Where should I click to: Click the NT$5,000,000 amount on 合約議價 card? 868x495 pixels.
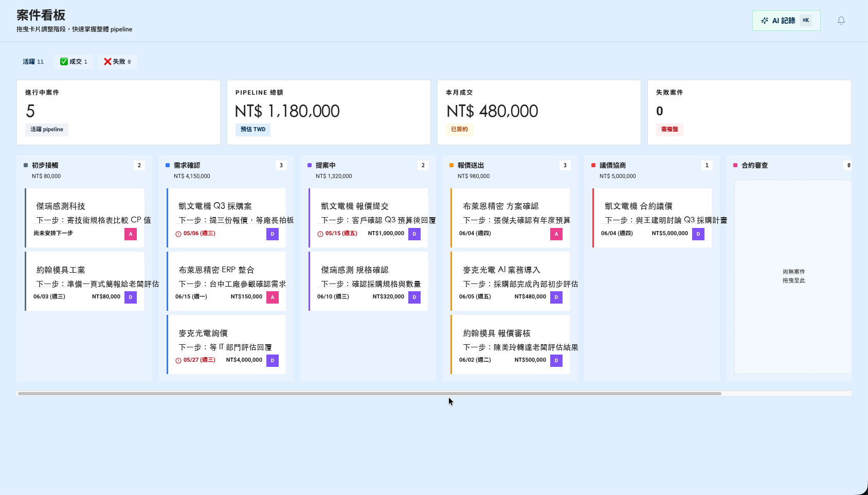pos(670,234)
